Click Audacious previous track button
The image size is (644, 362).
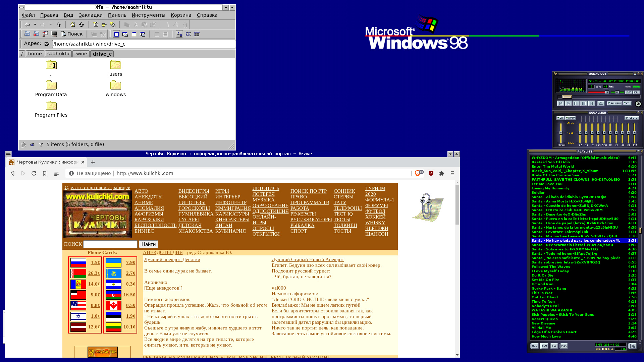[x=560, y=104]
